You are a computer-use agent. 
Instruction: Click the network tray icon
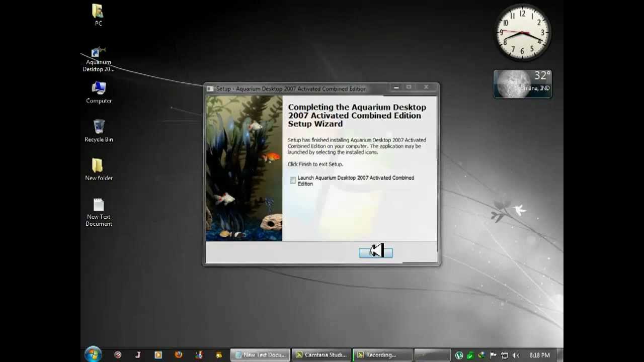(505, 355)
